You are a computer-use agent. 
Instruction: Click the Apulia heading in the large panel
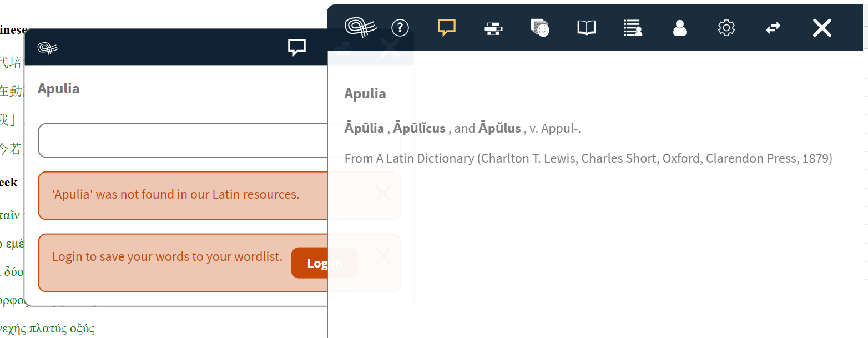point(365,93)
